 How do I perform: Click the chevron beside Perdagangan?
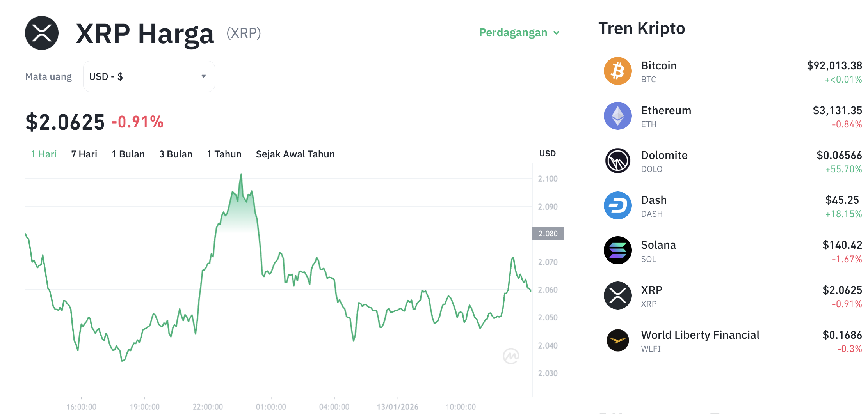click(x=557, y=33)
